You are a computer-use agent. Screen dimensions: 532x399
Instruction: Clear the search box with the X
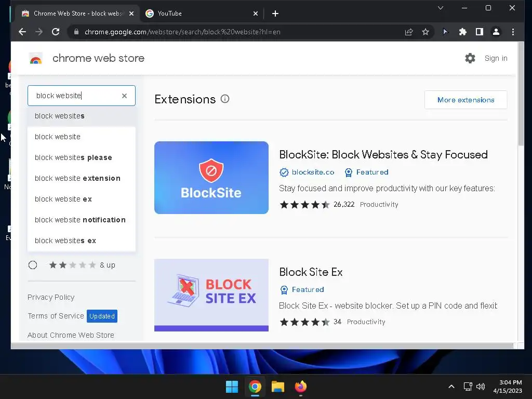pyautogui.click(x=125, y=96)
